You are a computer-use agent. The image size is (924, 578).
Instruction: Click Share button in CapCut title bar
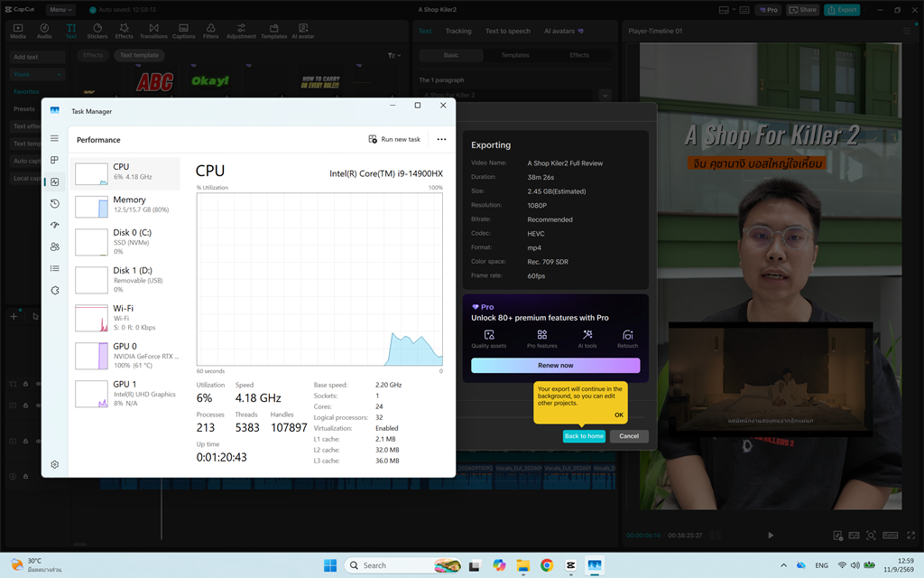[x=802, y=9]
